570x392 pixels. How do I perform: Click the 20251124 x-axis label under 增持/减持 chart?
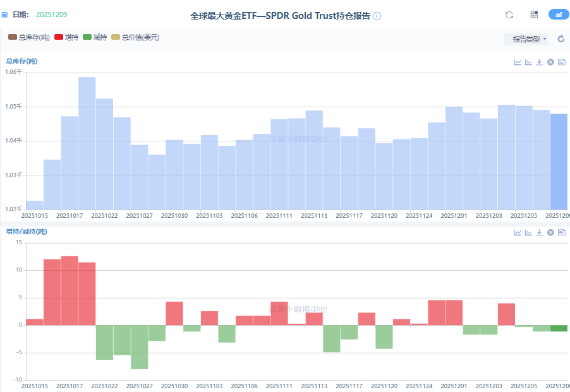[x=419, y=386]
